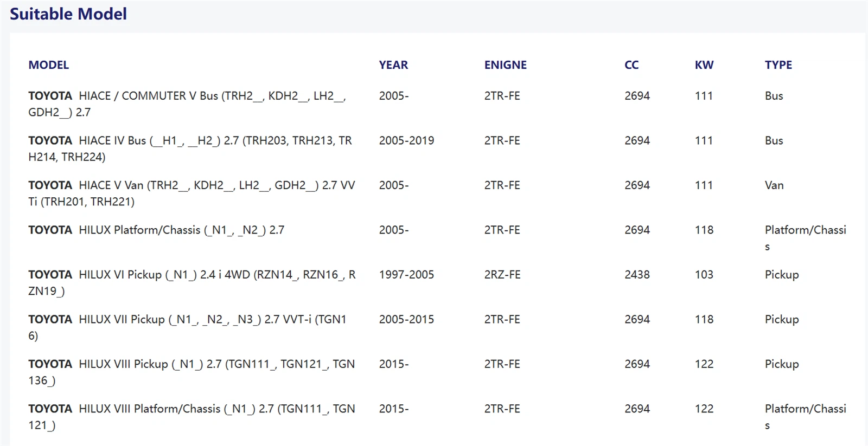Select the HILUX Platform/Chassis (_N1_, _N2_) model text
The height and width of the screenshot is (446, 868).
click(x=156, y=230)
